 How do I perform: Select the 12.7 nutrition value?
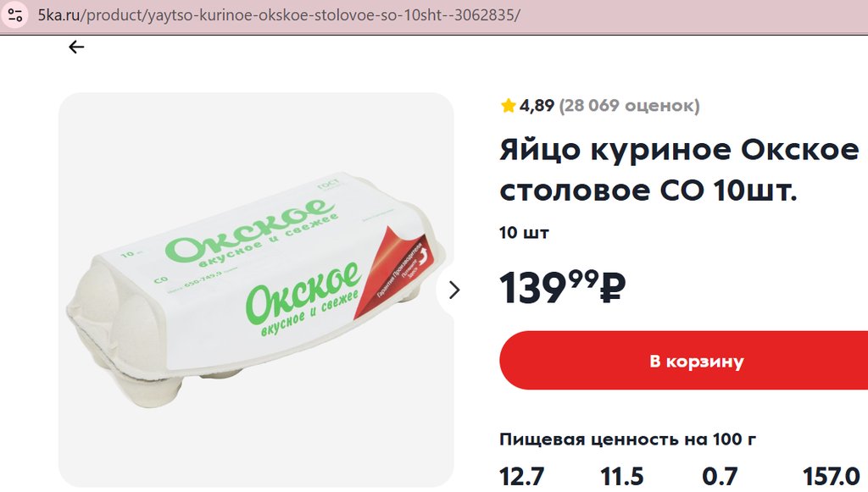pyautogui.click(x=521, y=477)
